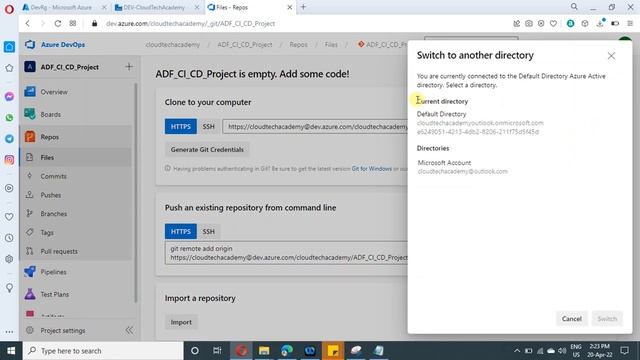Open Project settings
The image size is (640, 360).
[x=62, y=330]
